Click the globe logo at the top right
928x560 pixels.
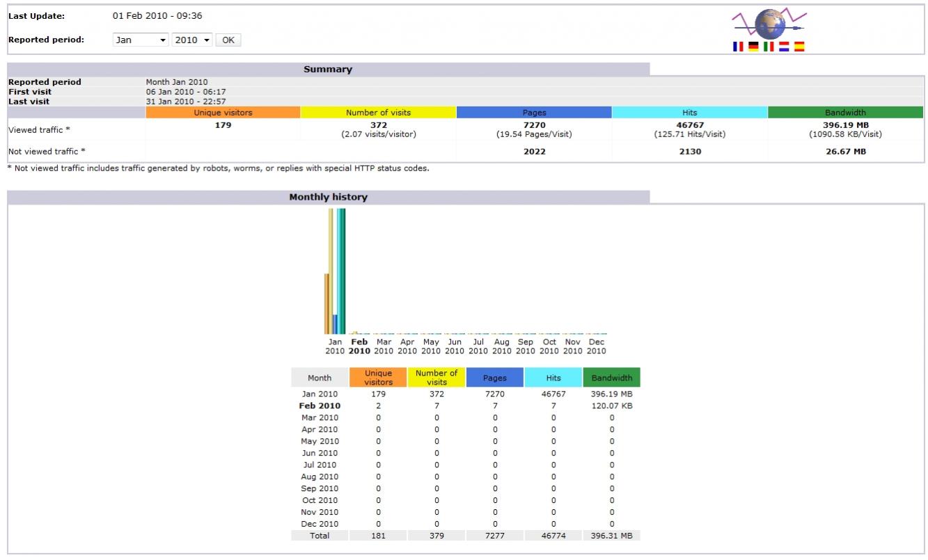(x=769, y=23)
